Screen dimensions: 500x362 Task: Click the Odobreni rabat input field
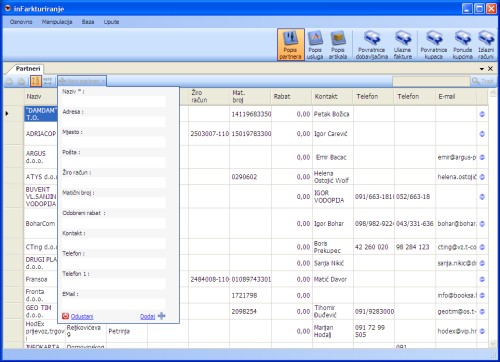113,223
